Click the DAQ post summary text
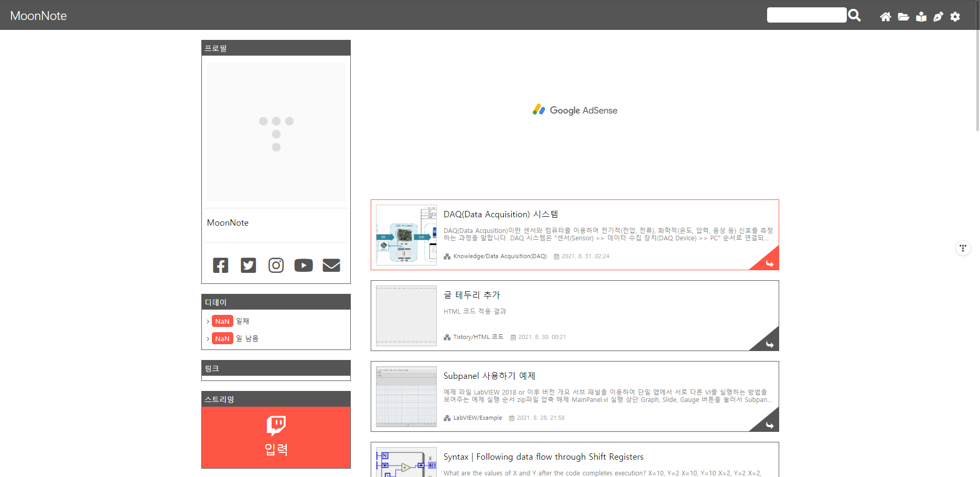Viewport: 980px width, 477px height. (x=608, y=235)
